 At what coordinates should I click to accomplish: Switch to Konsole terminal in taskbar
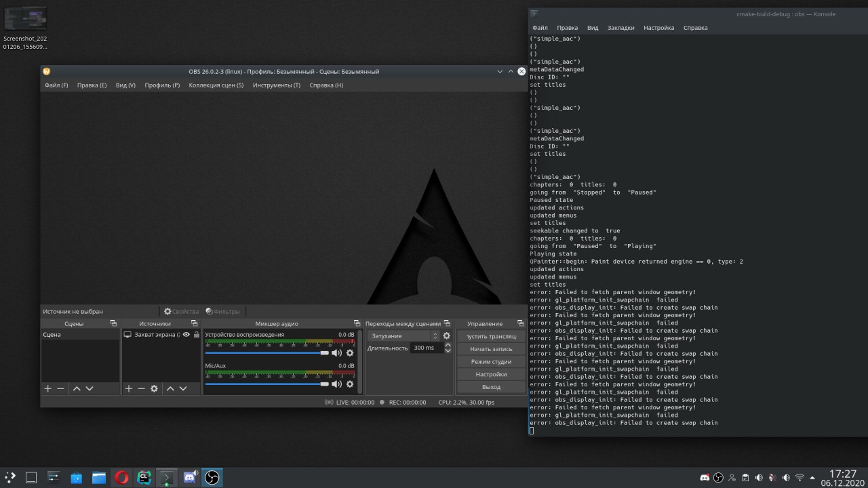pyautogui.click(x=167, y=478)
